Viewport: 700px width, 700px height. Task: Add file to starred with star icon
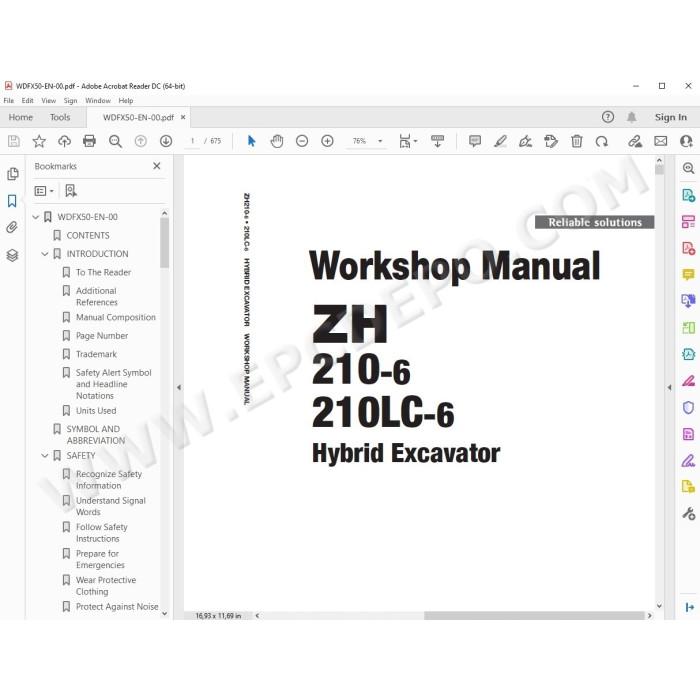click(39, 142)
